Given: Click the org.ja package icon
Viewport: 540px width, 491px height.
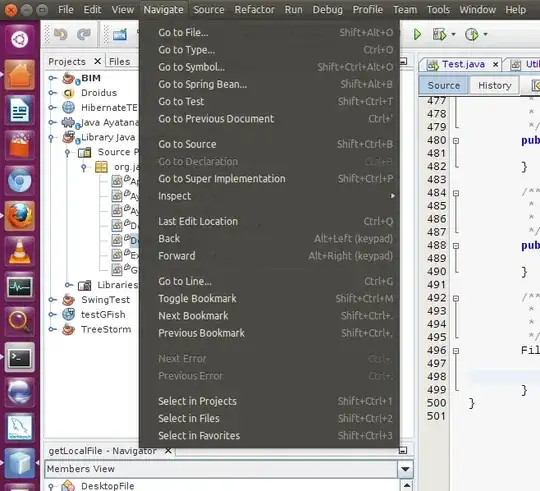Looking at the screenshot, I should coord(101,167).
